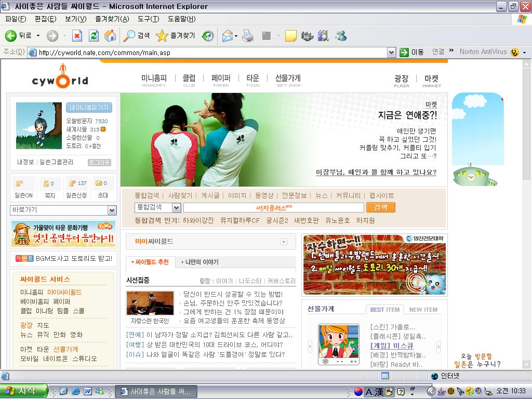Click the Mail envelope toolbar icon
This screenshot has height=399, width=532.
point(228,36)
